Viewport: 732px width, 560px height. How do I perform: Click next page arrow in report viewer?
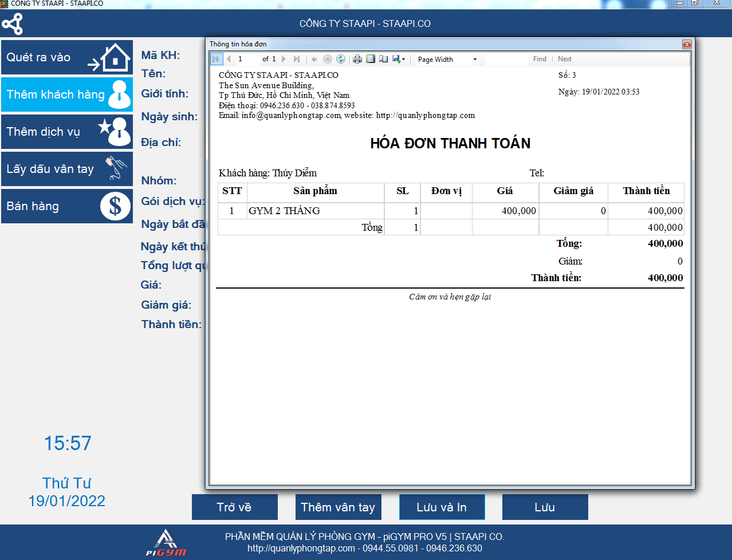[x=284, y=59]
